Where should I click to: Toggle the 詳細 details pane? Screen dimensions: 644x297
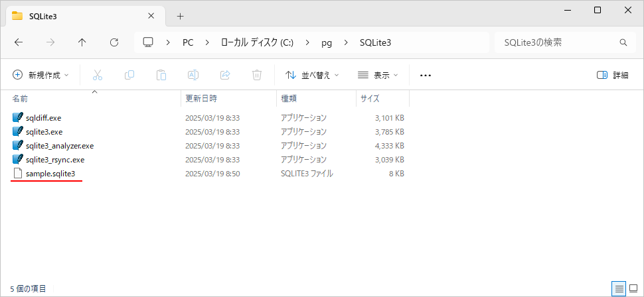click(612, 75)
